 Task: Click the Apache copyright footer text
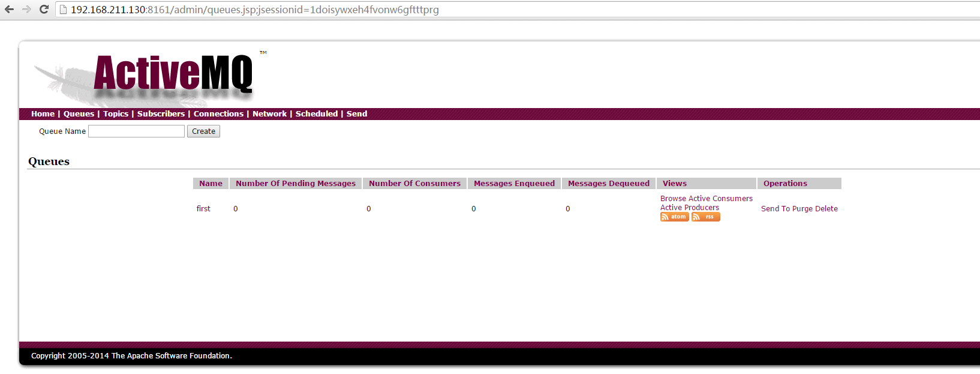(x=131, y=356)
